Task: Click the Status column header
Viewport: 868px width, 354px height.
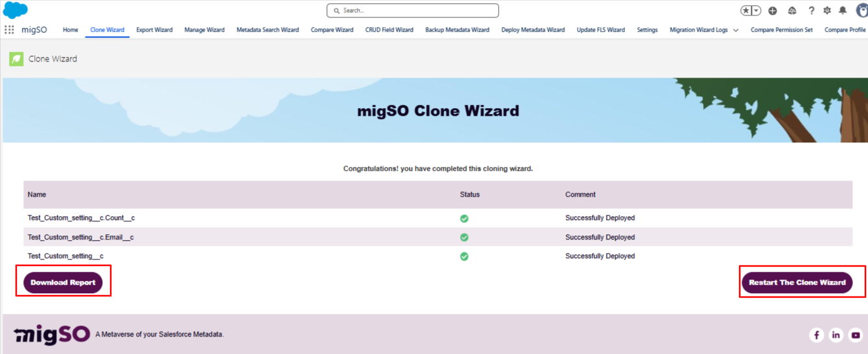Action: tap(470, 194)
